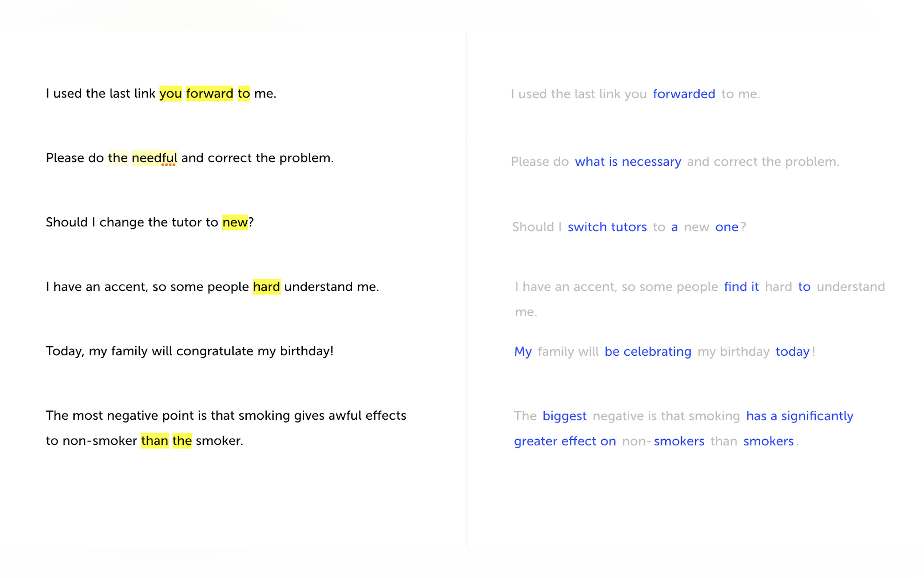Click the highlighted word "forward"

pos(209,93)
